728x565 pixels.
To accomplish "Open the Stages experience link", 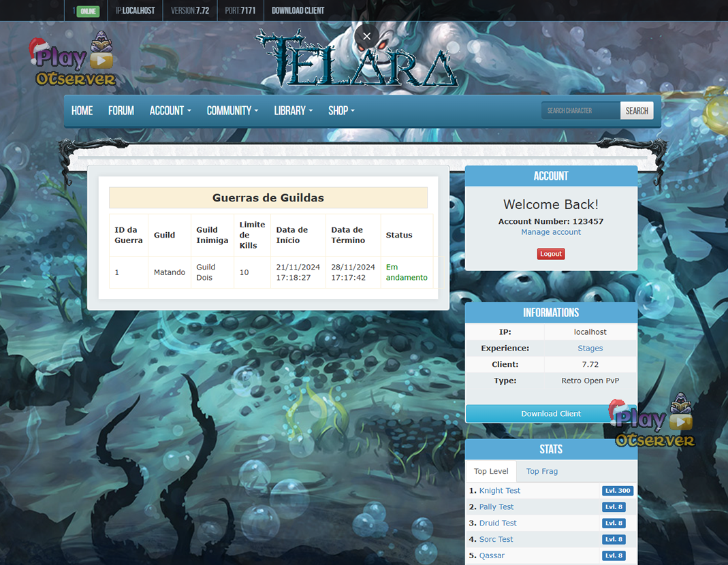I will coord(590,349).
